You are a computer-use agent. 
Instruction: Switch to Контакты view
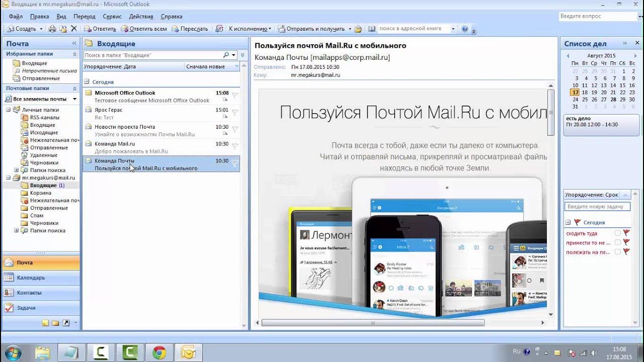(x=41, y=293)
